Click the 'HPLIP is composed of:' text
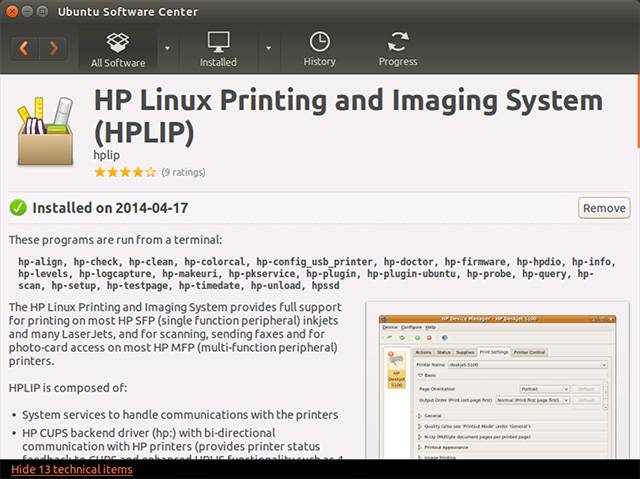 point(68,388)
